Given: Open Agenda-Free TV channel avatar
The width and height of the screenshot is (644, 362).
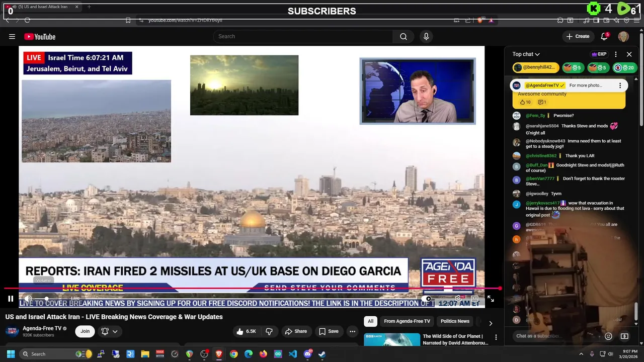Looking at the screenshot, I should (x=13, y=331).
